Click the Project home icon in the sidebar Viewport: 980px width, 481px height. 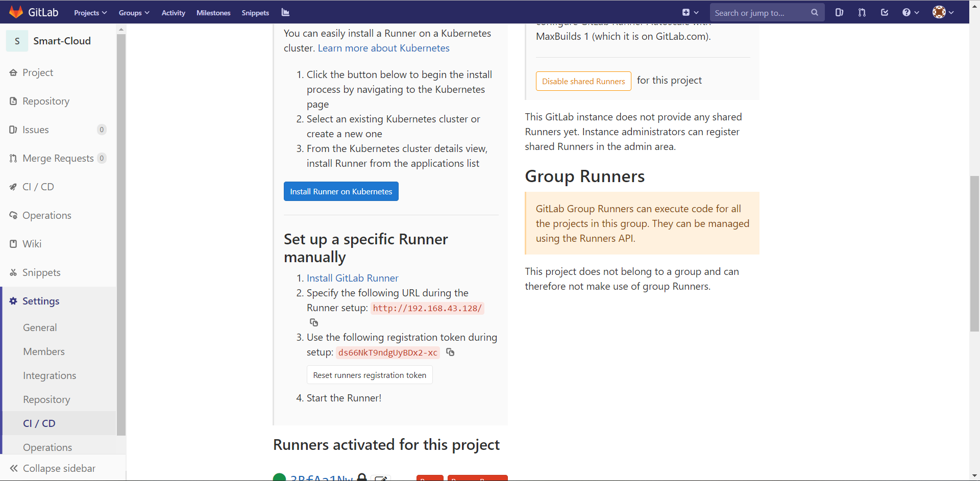click(13, 72)
